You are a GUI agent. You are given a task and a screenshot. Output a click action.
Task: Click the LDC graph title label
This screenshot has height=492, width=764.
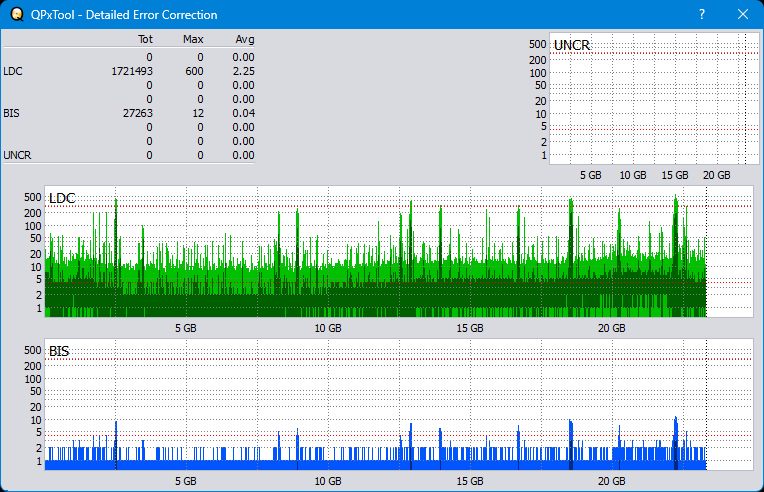coord(62,198)
